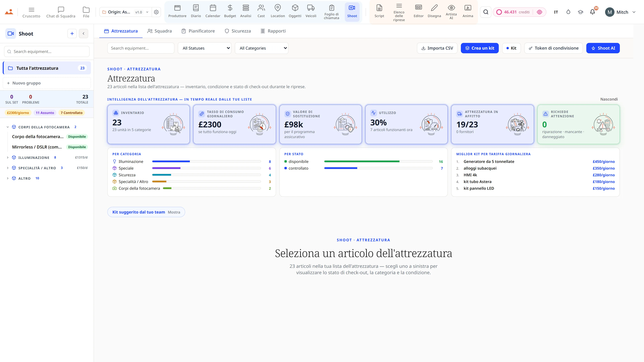Open Foglio di chiamata call sheet

332,12
